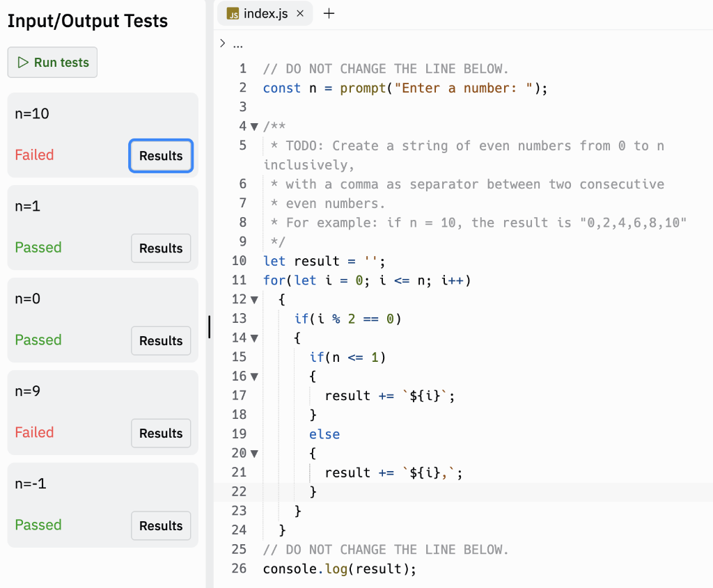Open Results for the failed n=9 test
The height and width of the screenshot is (588, 713).
coord(161,433)
